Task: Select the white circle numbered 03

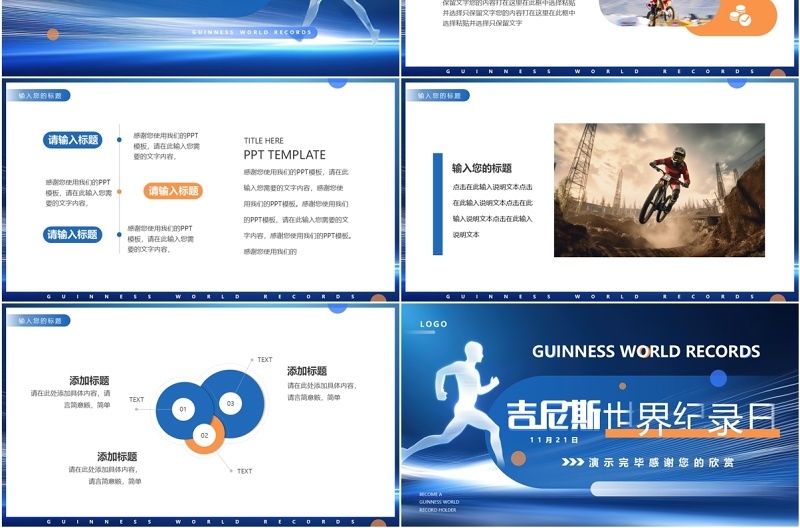Action: (x=230, y=404)
